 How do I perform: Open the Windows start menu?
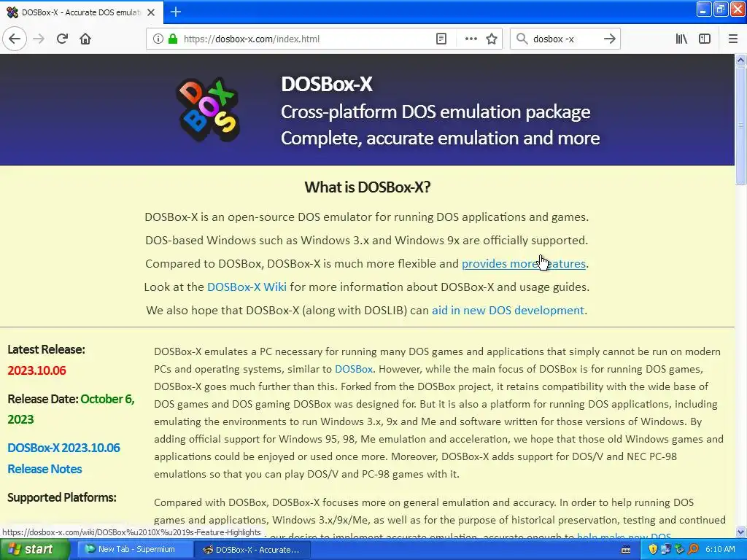pos(34,549)
